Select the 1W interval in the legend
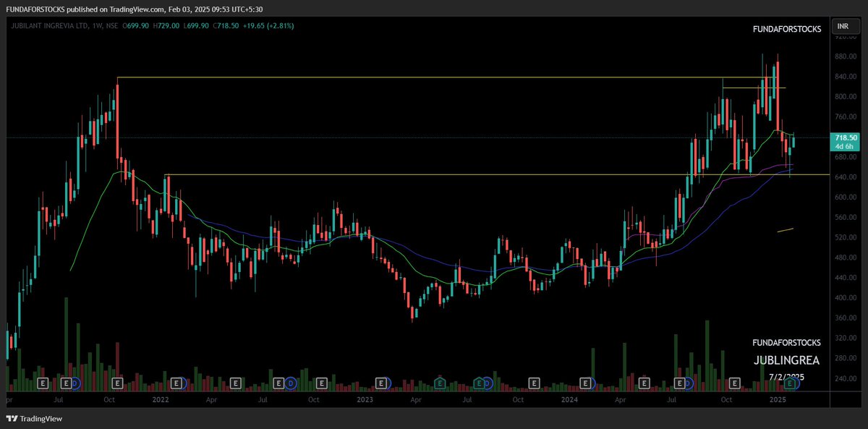868x429 pixels. (98, 25)
